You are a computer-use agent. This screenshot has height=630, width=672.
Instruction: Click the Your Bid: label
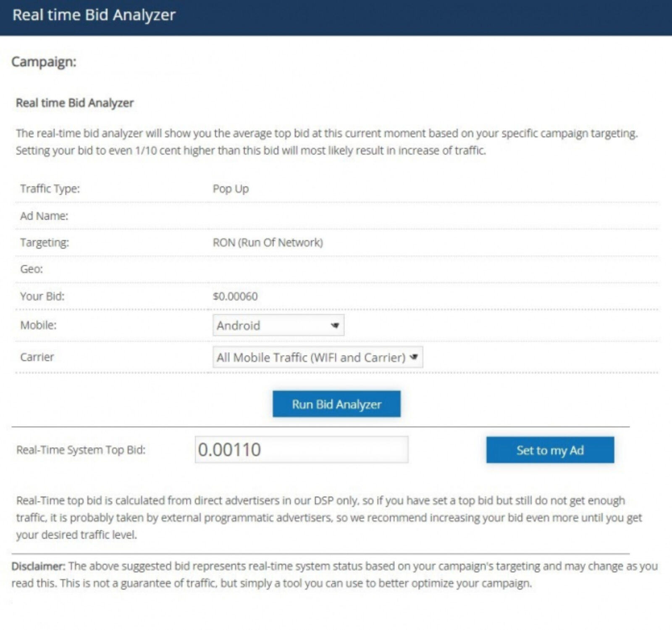pos(42,296)
